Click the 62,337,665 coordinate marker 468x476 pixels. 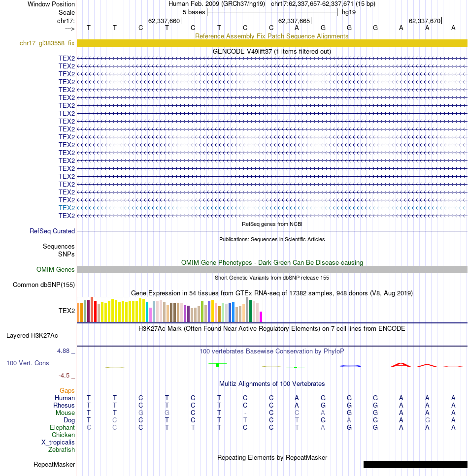294,21
